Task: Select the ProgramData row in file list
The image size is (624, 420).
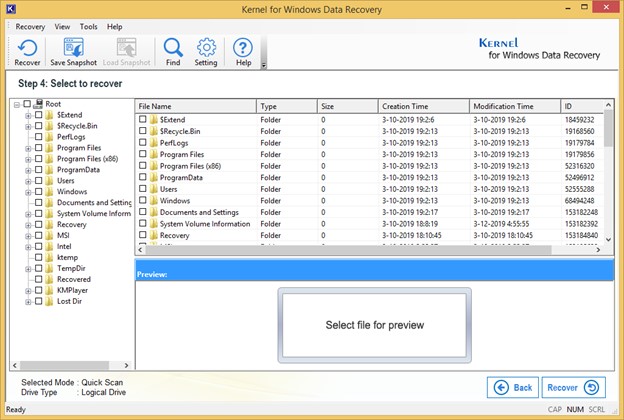Action: coord(369,177)
